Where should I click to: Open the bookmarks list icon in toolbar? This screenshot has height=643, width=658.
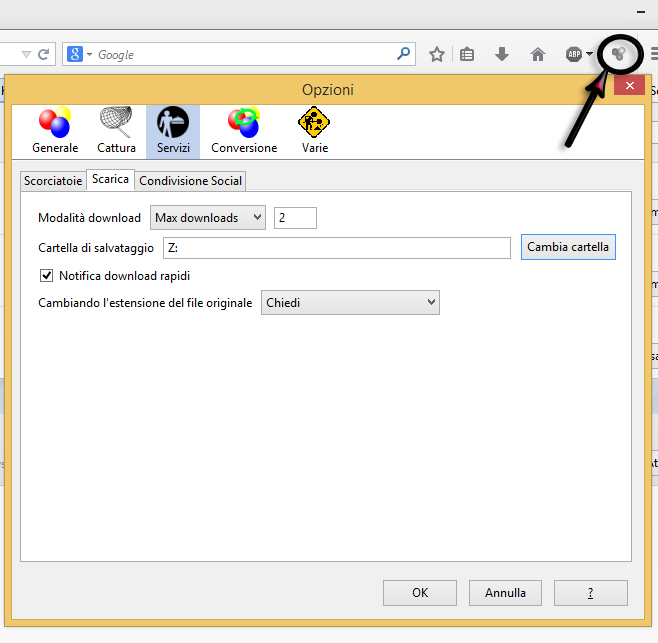pos(467,55)
